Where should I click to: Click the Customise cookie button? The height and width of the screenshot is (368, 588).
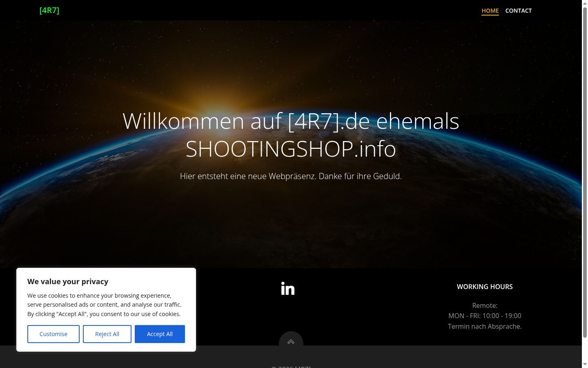[53, 334]
